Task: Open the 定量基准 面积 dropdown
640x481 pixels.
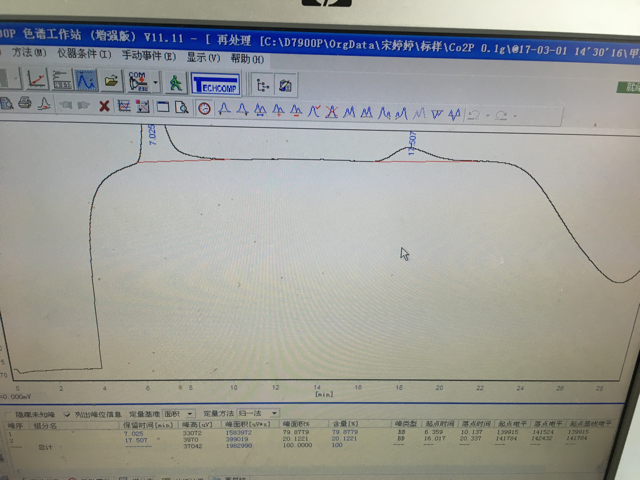Action: pos(179,414)
